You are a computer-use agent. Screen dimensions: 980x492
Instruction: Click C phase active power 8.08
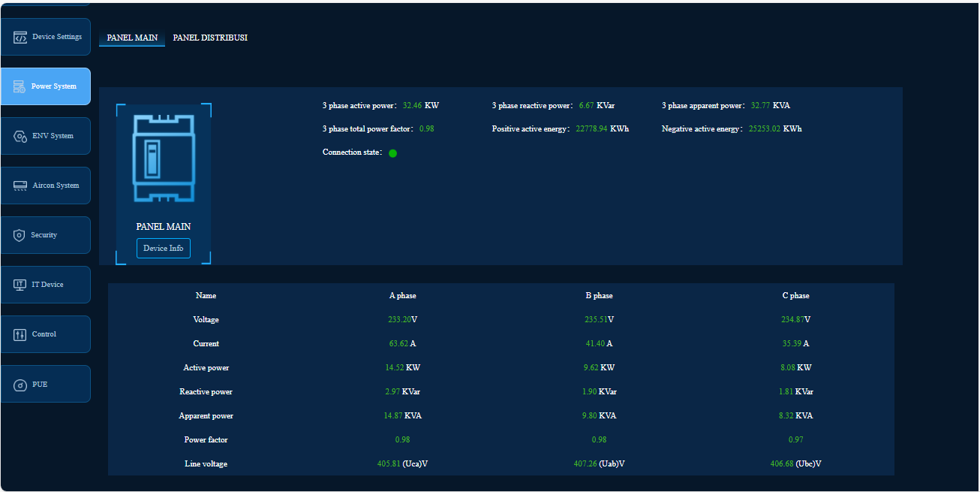coord(787,368)
